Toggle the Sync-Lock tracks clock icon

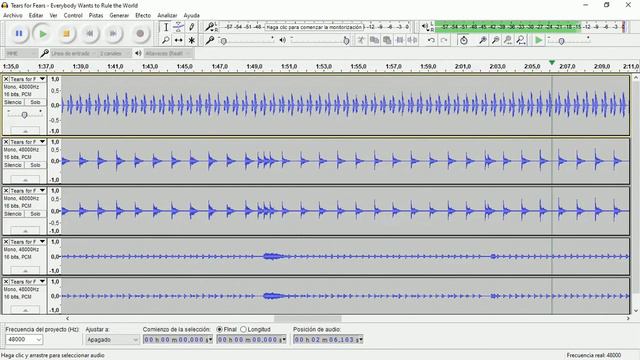tap(464, 40)
